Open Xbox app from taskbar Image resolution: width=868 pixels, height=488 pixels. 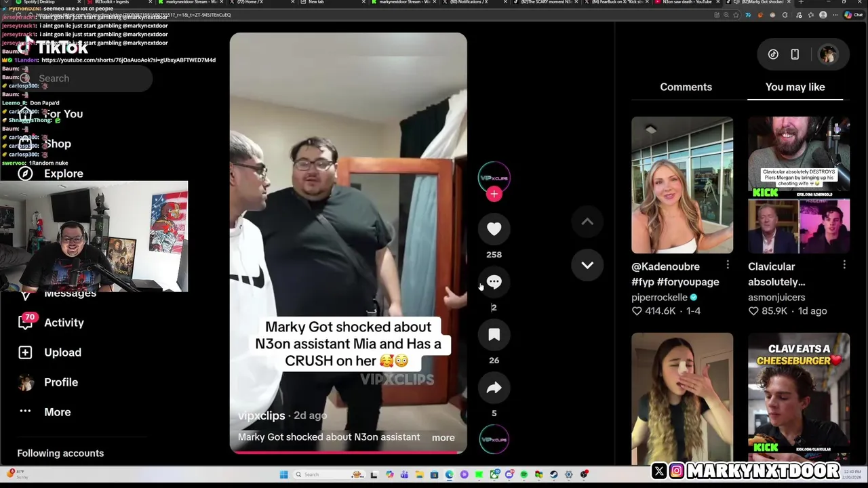495,474
